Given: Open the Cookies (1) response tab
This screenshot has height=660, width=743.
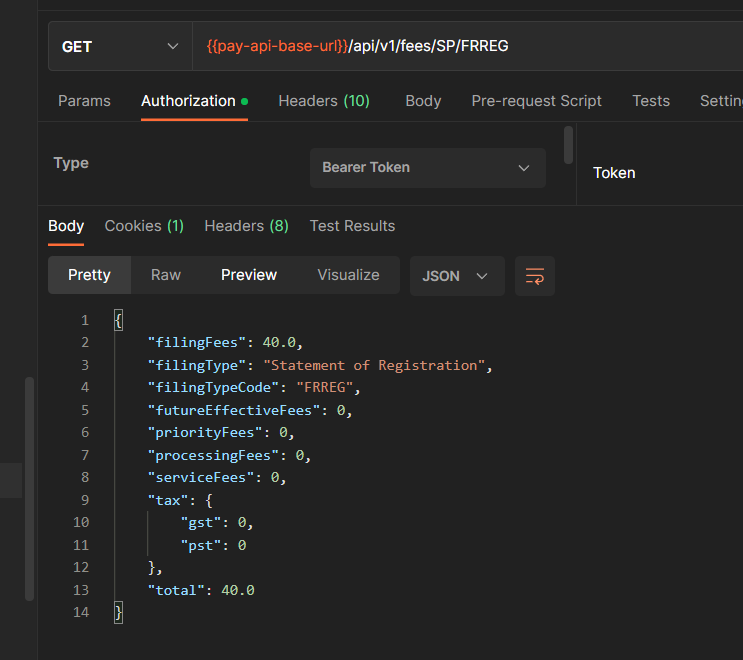Looking at the screenshot, I should tap(144, 226).
